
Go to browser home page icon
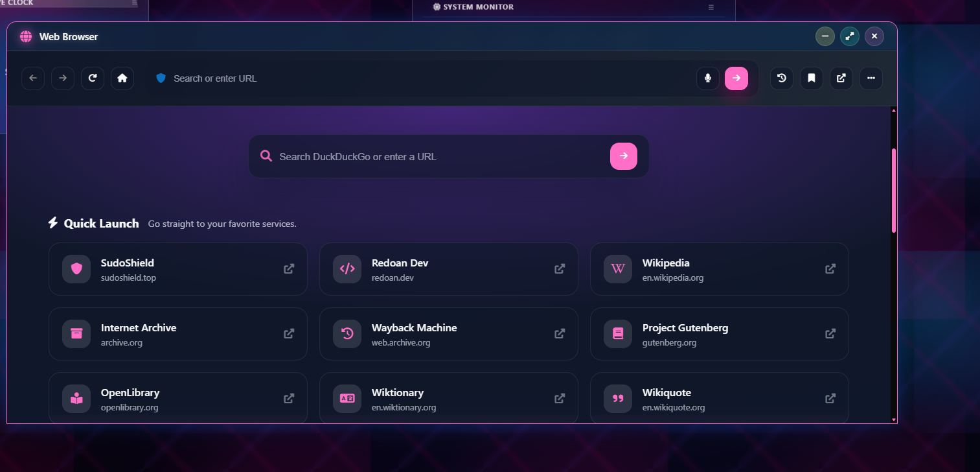[x=122, y=78]
